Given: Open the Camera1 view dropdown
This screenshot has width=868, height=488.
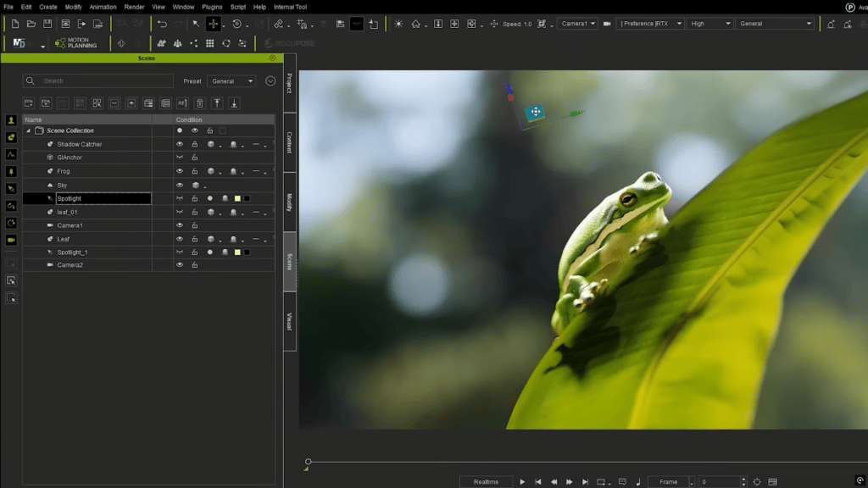Looking at the screenshot, I should 577,24.
